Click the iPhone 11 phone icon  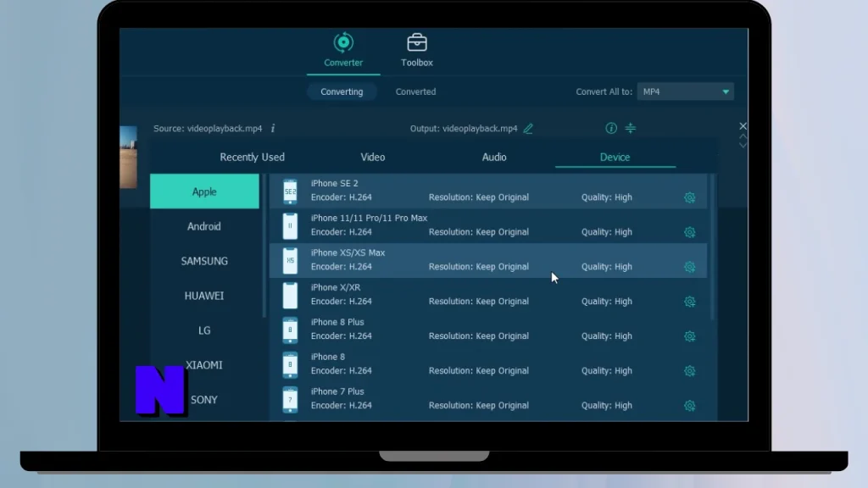(x=290, y=225)
